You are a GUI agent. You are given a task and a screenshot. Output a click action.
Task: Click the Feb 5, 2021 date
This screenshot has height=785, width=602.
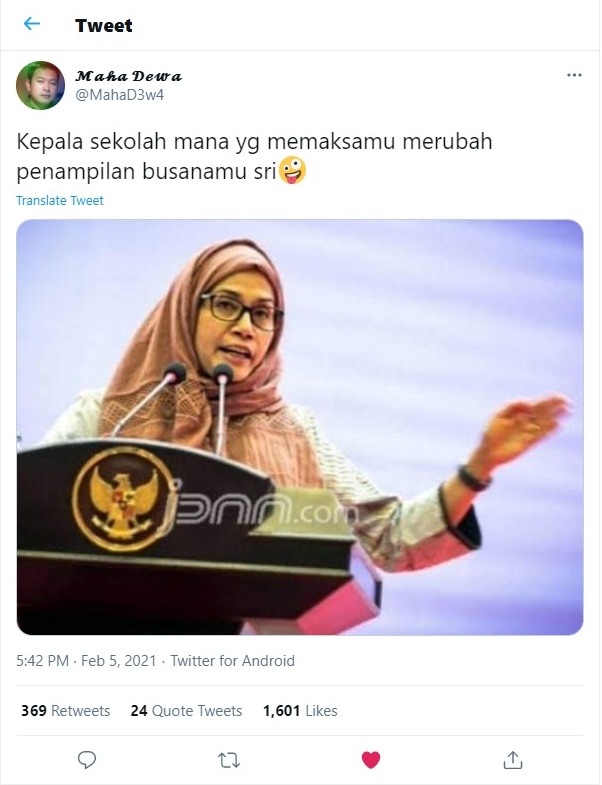119,661
